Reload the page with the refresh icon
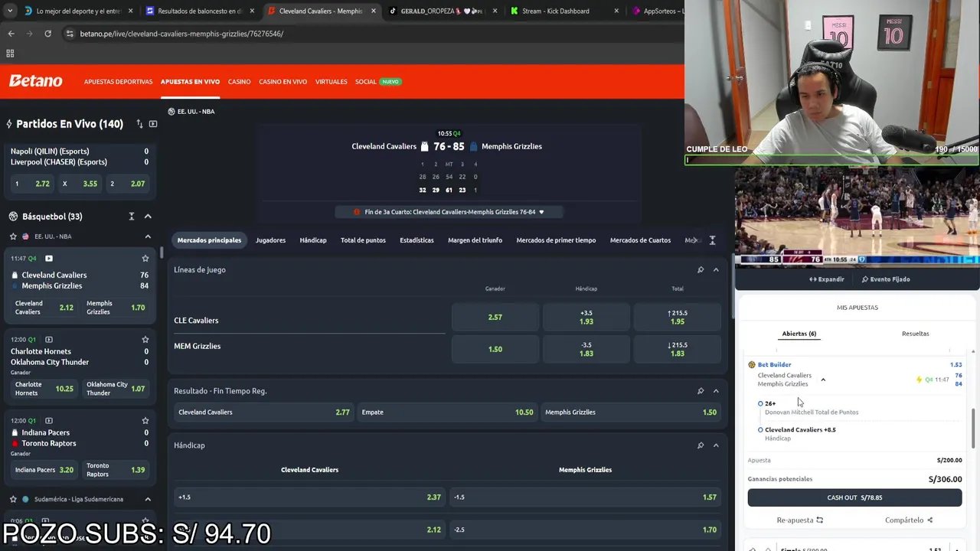This screenshot has width=980, height=551. point(47,34)
